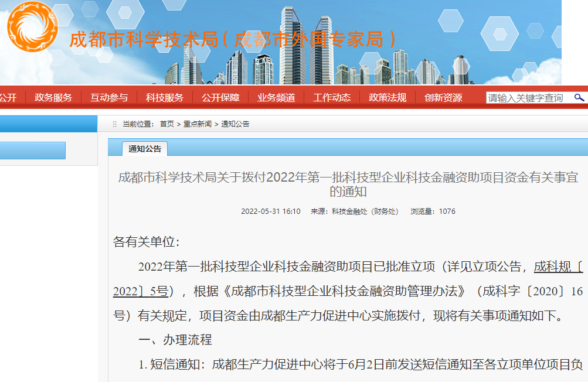Select the 通知公告 tab above the article

(x=145, y=149)
